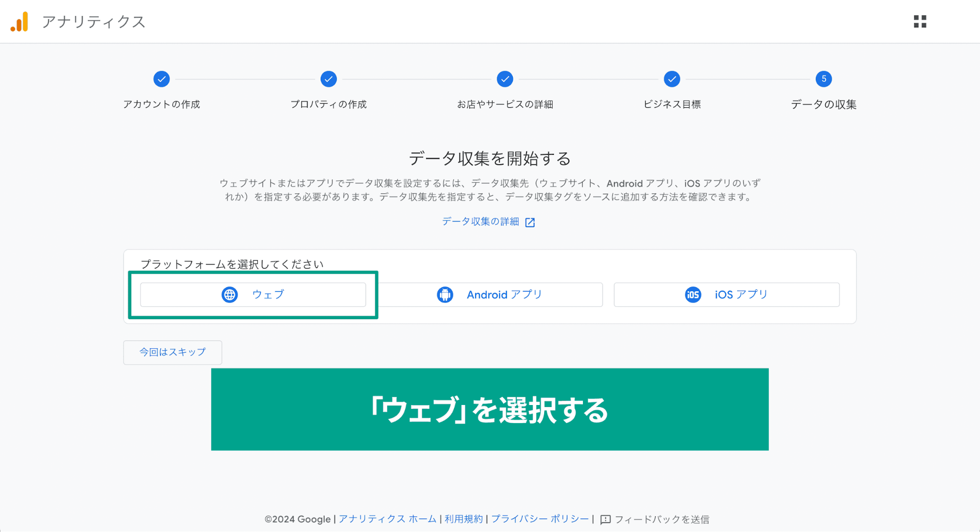The image size is (980, 532).
Task: Click the ©2024 Google footer text
Action: point(298,519)
